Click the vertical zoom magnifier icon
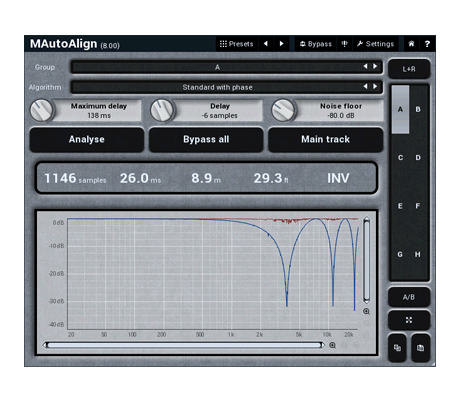Image resolution: width=460 pixels, height=416 pixels. pos(366,311)
